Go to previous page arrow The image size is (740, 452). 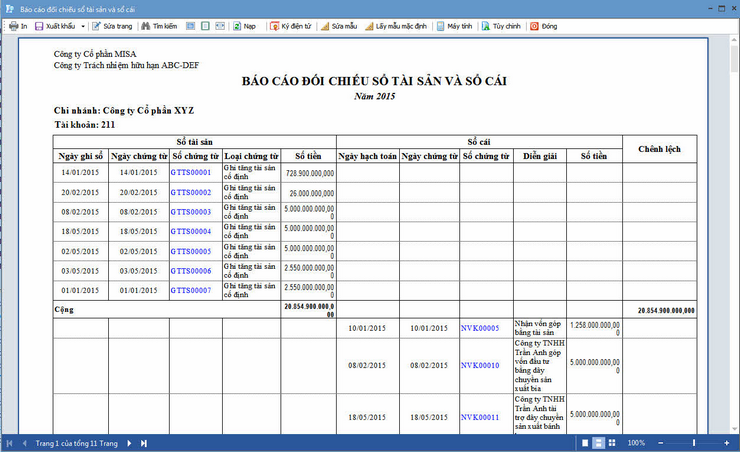pos(25,443)
